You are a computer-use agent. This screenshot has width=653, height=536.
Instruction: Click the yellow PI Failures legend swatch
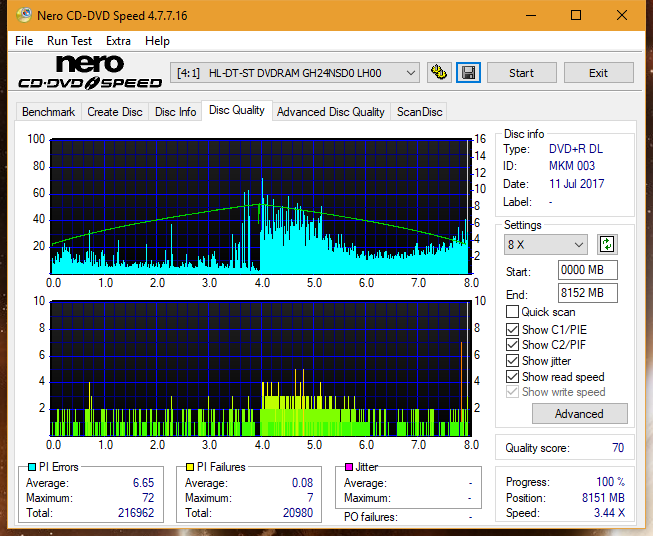[x=190, y=467]
